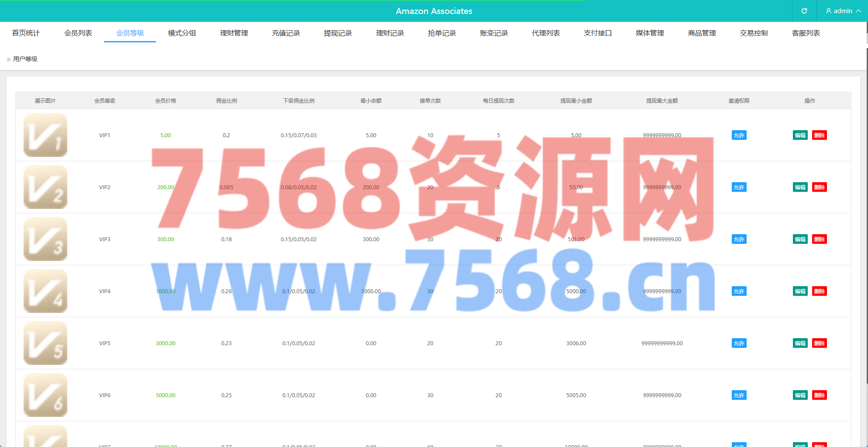The width and height of the screenshot is (868, 447).
Task: Switch to the 会员列表 tab
Action: (x=78, y=33)
